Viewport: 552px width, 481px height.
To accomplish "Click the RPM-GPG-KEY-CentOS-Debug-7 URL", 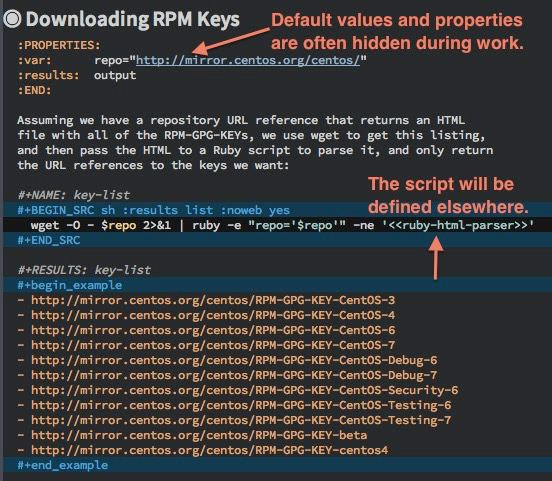I will tap(234, 375).
